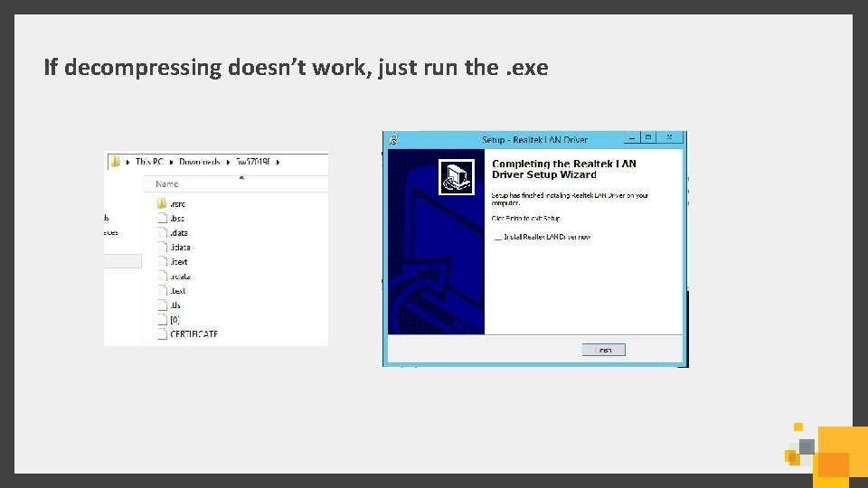
Task: Maximize the Realtek LAN Driver setup window
Action: 648,137
